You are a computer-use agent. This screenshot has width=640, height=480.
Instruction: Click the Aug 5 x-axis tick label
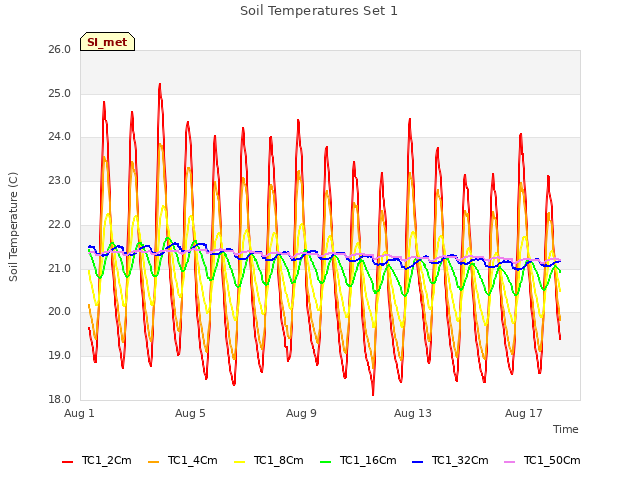pyautogui.click(x=190, y=413)
